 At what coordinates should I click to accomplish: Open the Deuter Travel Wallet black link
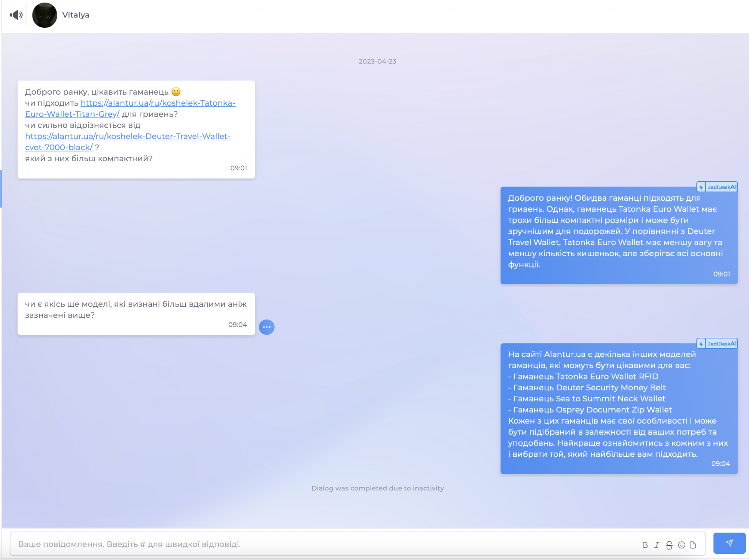pyautogui.click(x=128, y=142)
